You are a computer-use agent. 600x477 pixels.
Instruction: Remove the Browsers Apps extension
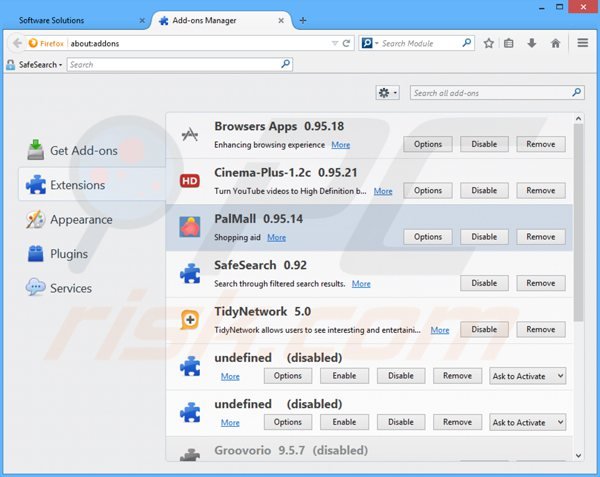click(x=541, y=144)
